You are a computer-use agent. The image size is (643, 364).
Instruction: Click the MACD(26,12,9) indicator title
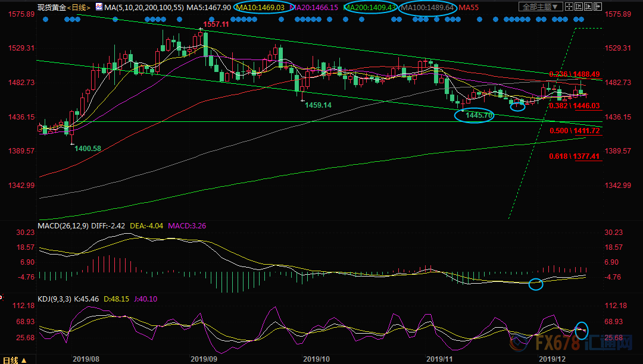coord(64,227)
